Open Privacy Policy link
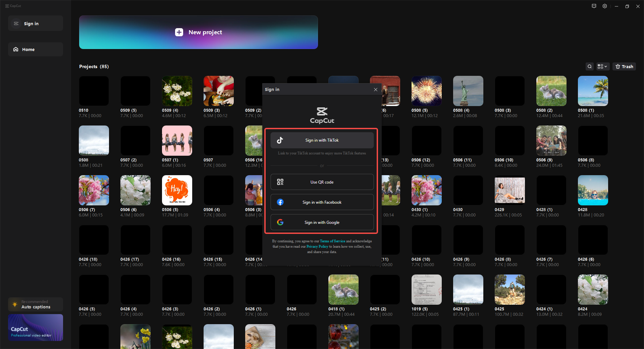The height and width of the screenshot is (349, 644). pos(317,246)
